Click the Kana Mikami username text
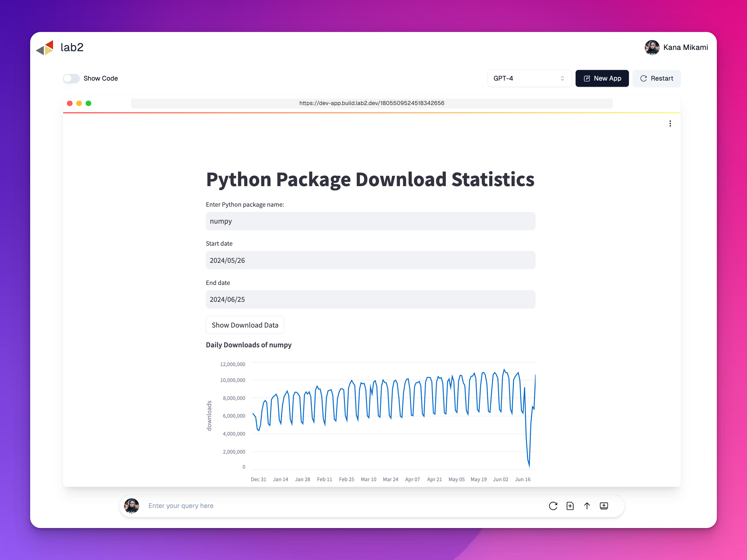 [x=686, y=48]
